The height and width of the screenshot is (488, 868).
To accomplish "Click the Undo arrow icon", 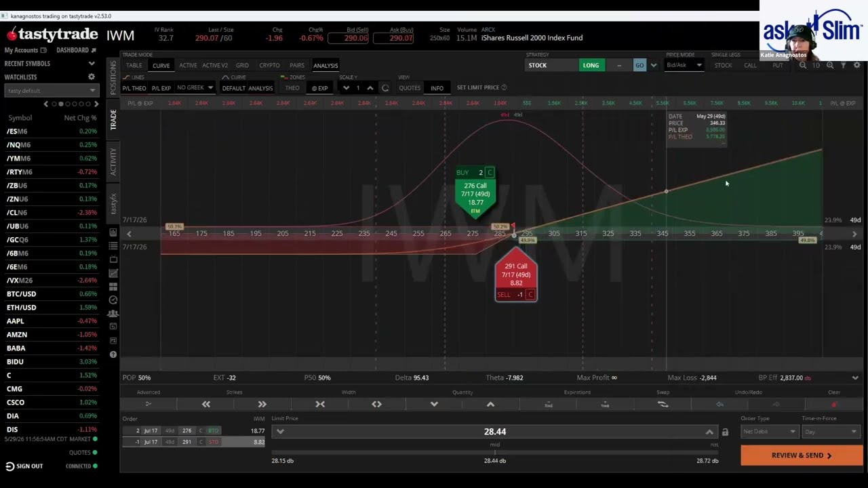I will (x=719, y=404).
